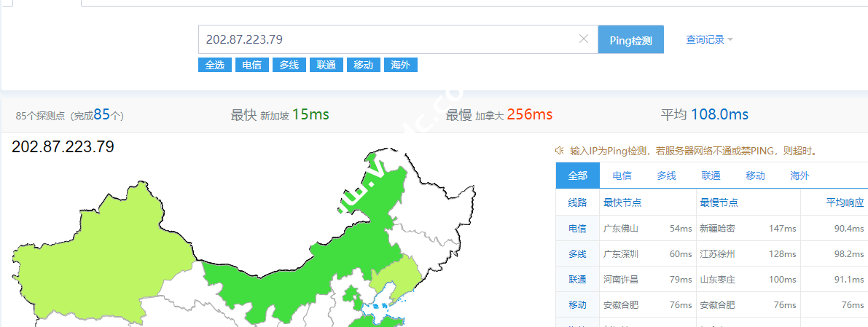Click the average 108.0ms summary value
Image resolution: width=868 pixels, height=327 pixels.
(x=719, y=114)
